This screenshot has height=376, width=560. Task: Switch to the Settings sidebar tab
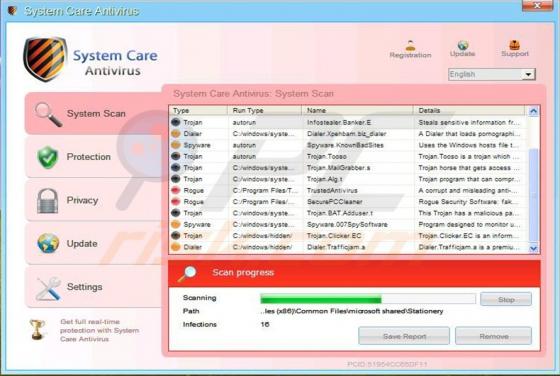[x=94, y=287]
